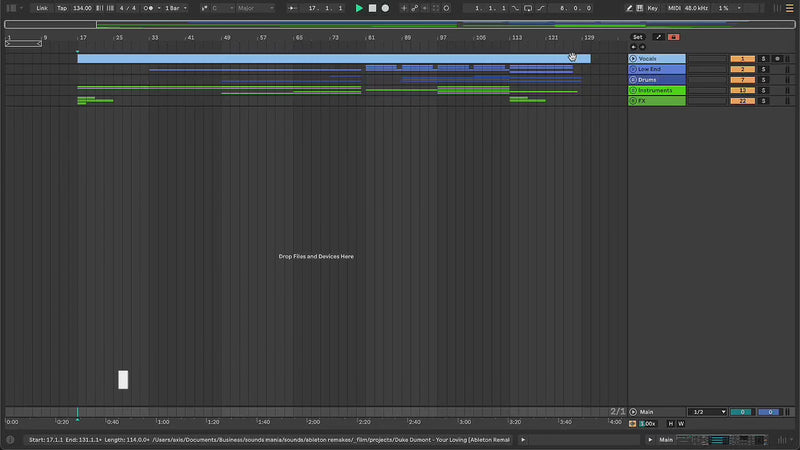Click the Lock Envelopes icon
The width and height of the screenshot is (800, 450).
(673, 37)
